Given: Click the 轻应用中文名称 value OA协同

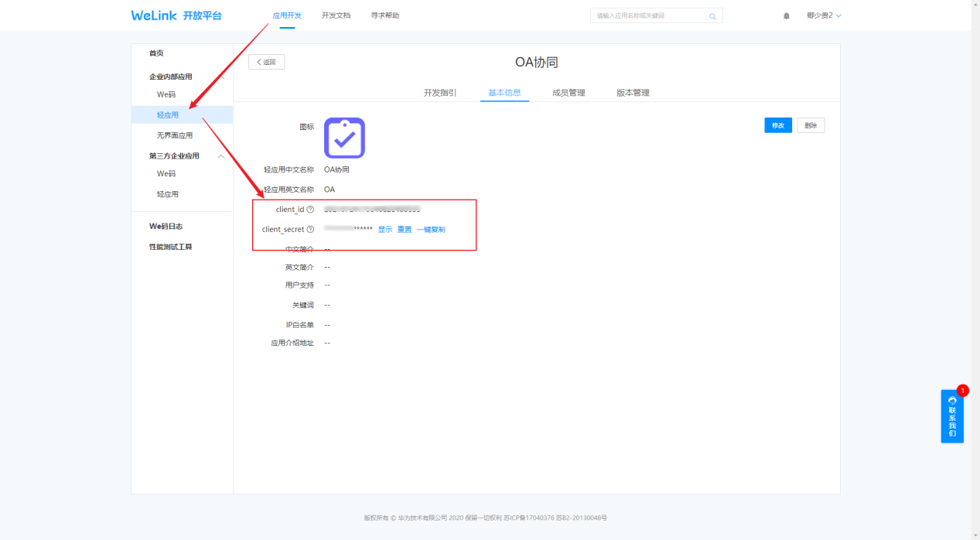Looking at the screenshot, I should pos(336,169).
